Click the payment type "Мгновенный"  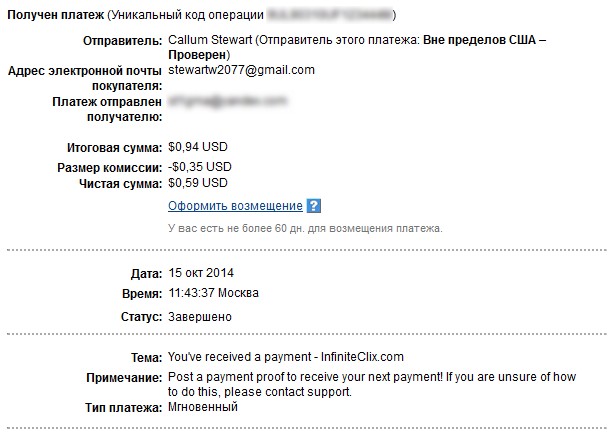tap(204, 407)
